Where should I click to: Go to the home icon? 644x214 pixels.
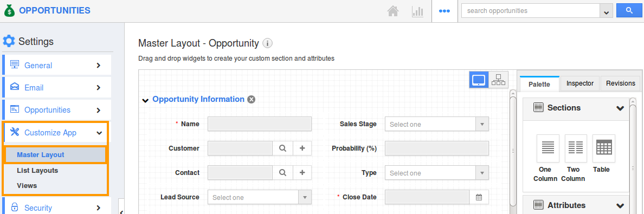pos(393,11)
